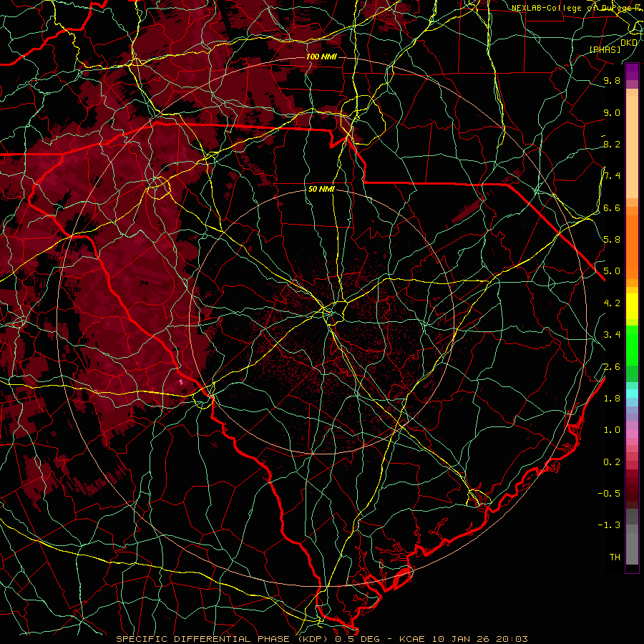Click the "[PHAS]" units label above color scale
The height and width of the screenshot is (644, 644).
pyautogui.click(x=605, y=49)
